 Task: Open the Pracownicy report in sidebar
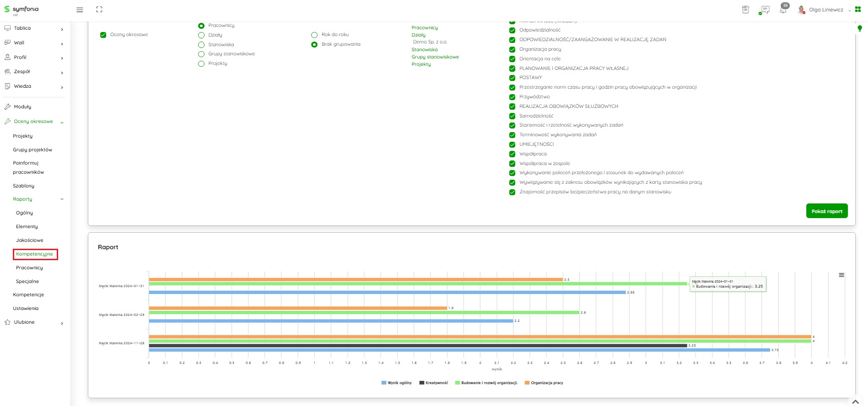tap(29, 268)
